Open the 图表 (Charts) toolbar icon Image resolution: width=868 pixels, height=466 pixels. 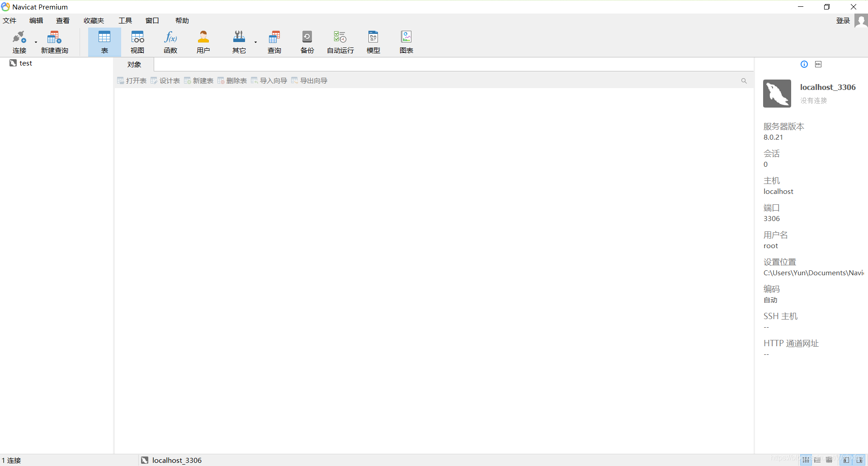tap(406, 42)
